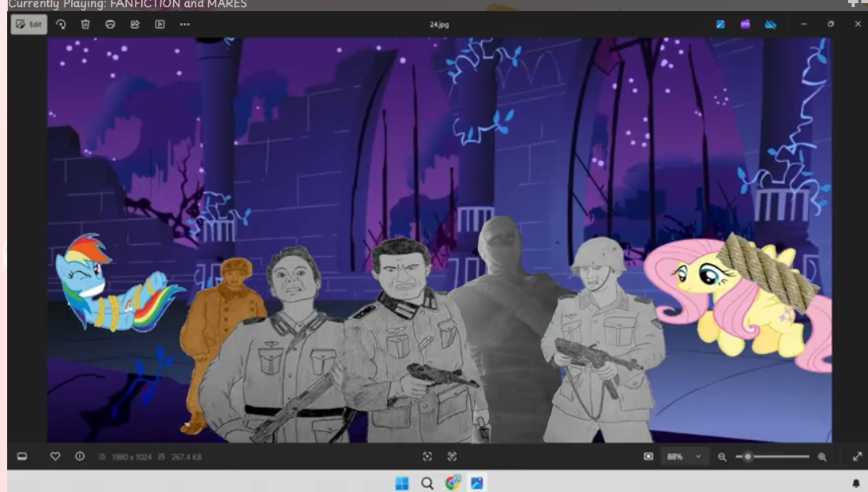Delete the photo using the trash icon

tap(85, 25)
